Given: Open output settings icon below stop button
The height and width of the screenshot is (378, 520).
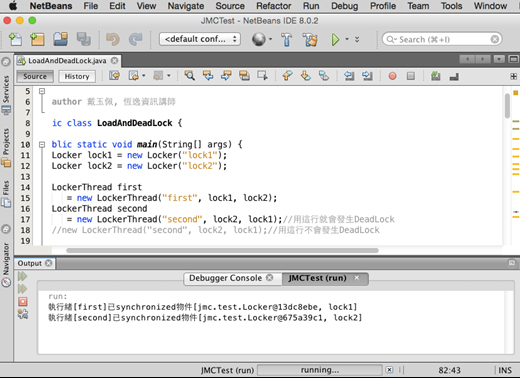Looking at the screenshot, I should point(23,314).
